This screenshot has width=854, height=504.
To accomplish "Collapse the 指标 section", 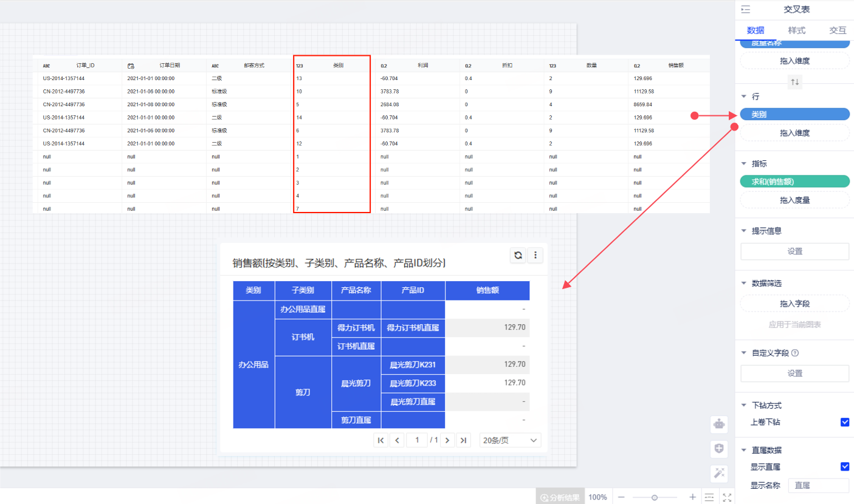I will coord(744,164).
